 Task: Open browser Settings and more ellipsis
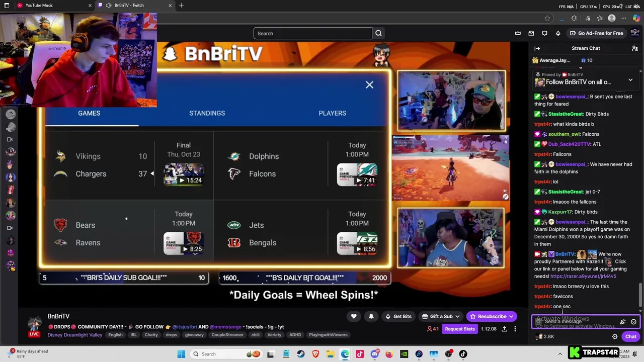[624, 18]
